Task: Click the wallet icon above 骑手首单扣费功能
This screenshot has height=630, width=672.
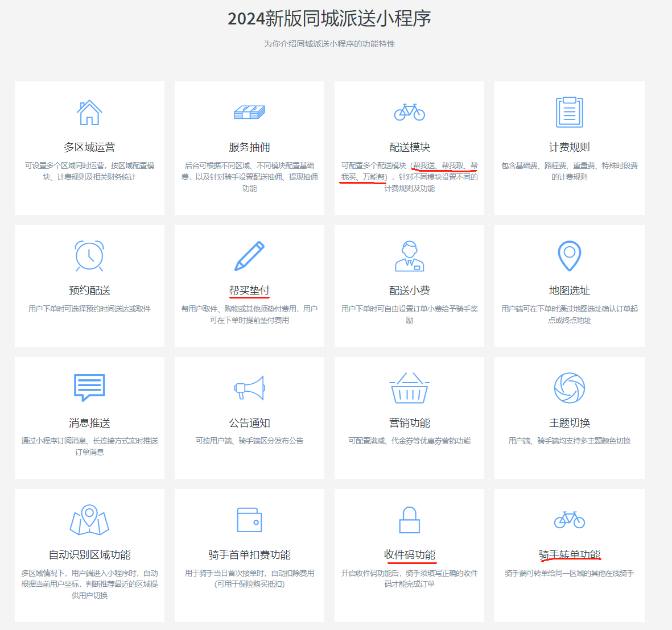Action: click(249, 520)
